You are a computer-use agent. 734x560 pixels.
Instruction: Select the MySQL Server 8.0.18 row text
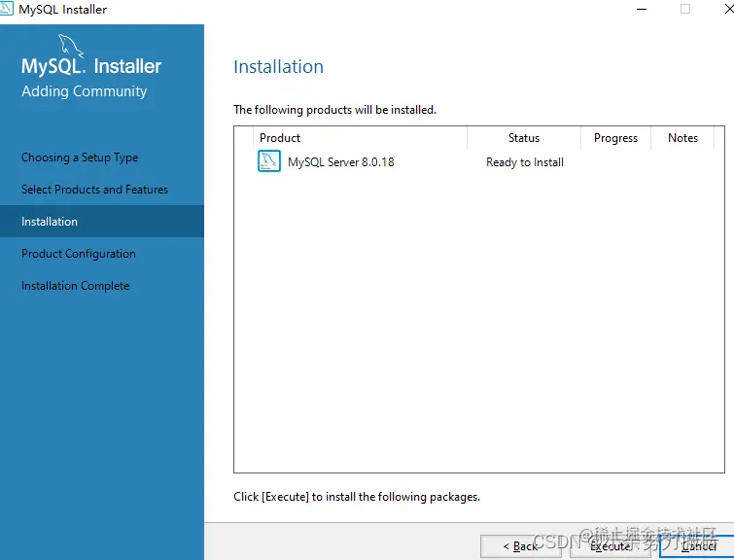click(x=341, y=162)
